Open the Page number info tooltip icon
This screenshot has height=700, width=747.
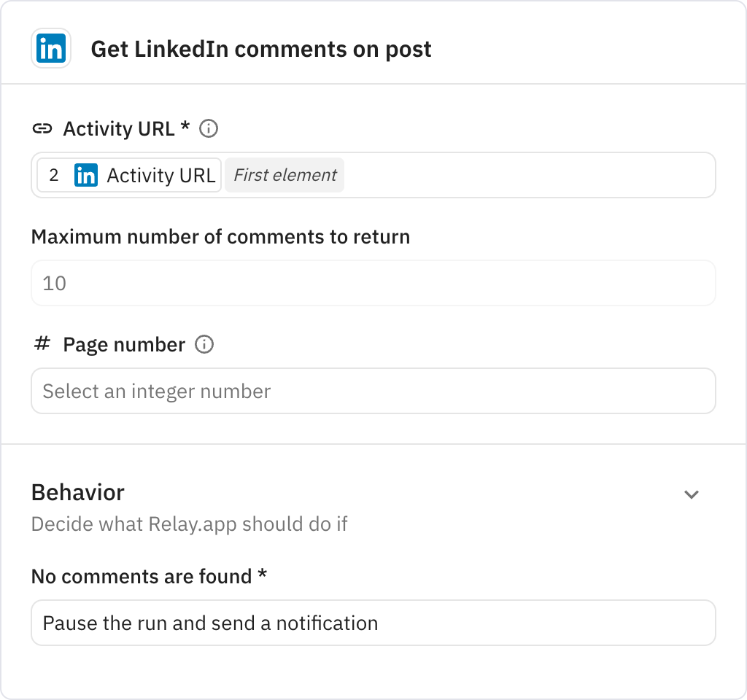(204, 343)
